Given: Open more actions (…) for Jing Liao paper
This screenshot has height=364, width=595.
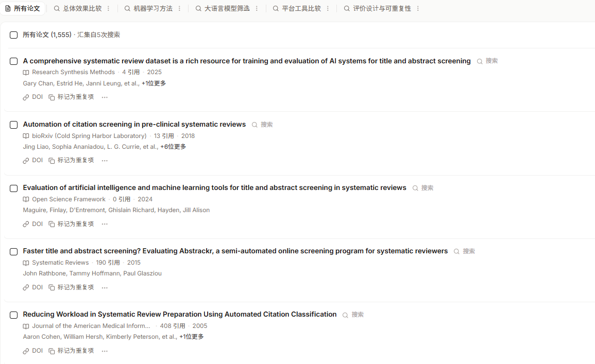Looking at the screenshot, I should (105, 161).
